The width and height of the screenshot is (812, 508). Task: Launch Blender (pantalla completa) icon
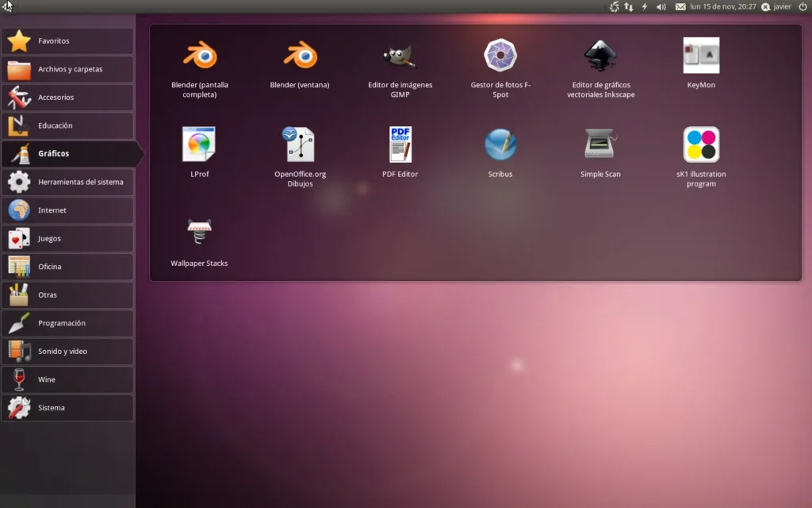pyautogui.click(x=199, y=56)
